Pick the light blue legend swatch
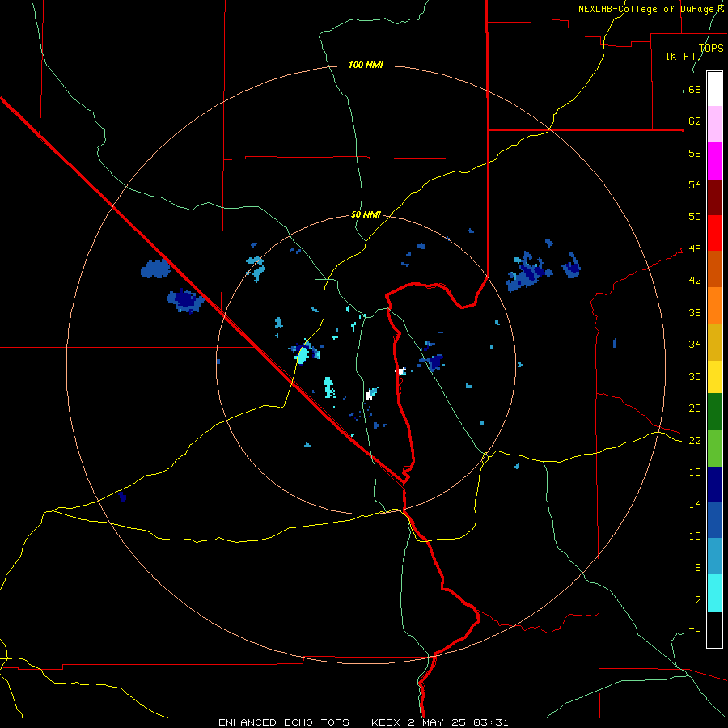Screen dimensions: 728x728 [x=714, y=557]
